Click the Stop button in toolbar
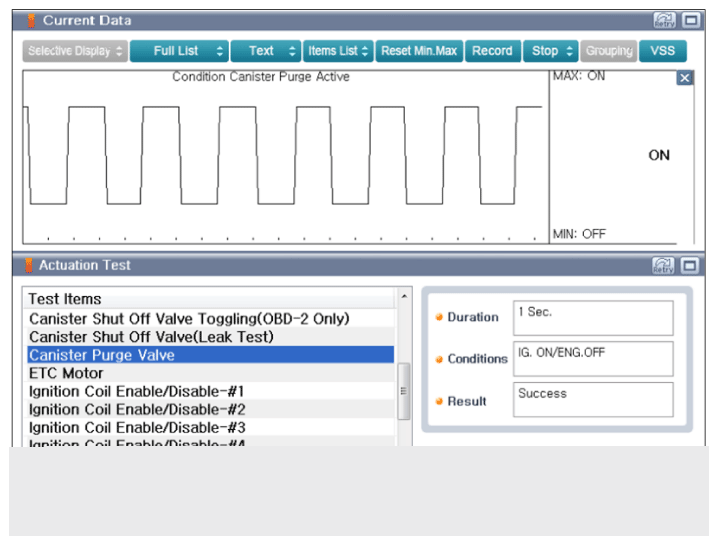Screen dimensions: 718x545 (x=552, y=51)
